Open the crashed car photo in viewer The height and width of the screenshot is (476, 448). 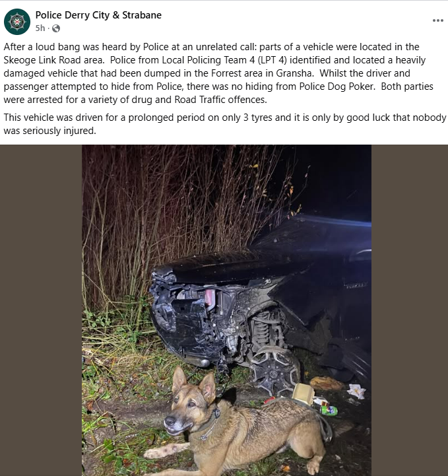click(226, 310)
